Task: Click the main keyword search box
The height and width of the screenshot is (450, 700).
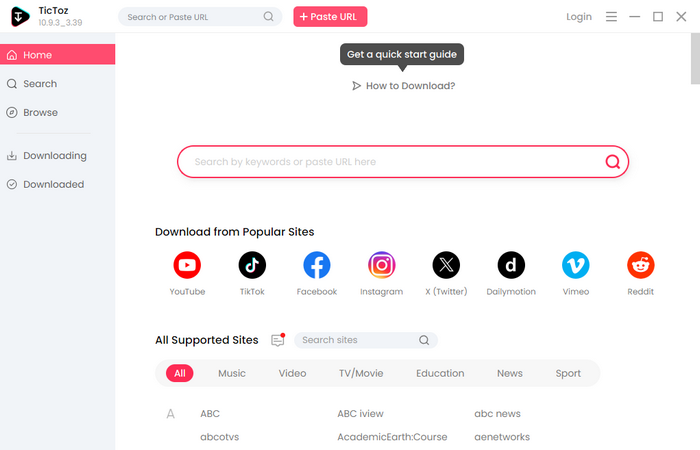Action: [395, 162]
